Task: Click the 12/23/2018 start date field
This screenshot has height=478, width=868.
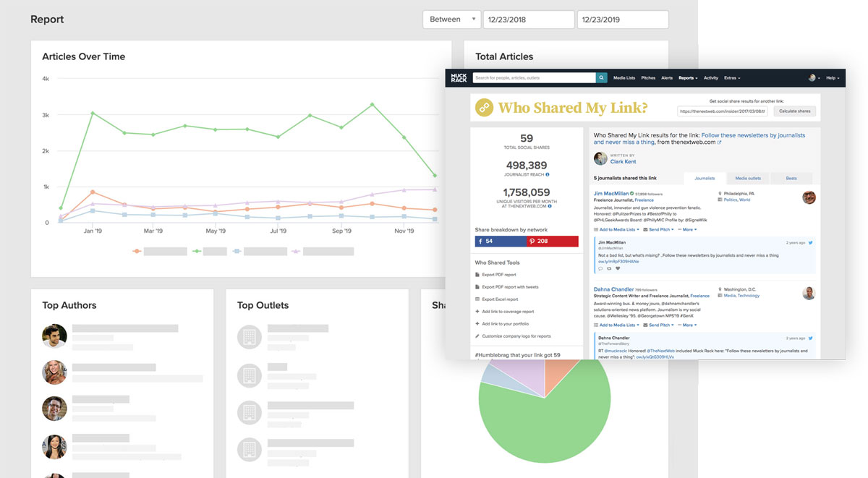Action: 528,20
